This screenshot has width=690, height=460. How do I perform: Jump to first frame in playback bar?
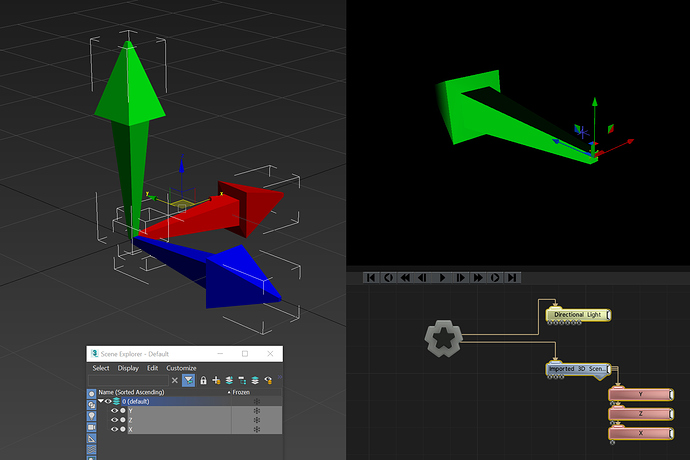371,278
